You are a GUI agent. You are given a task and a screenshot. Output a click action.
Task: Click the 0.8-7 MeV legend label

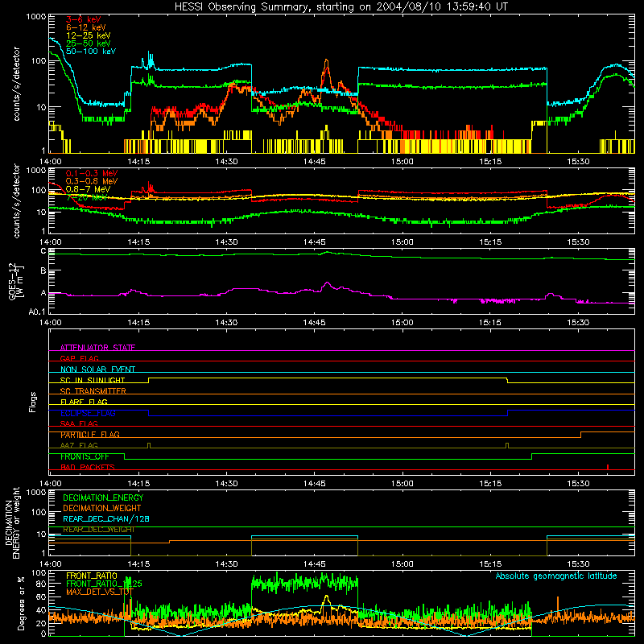point(88,189)
